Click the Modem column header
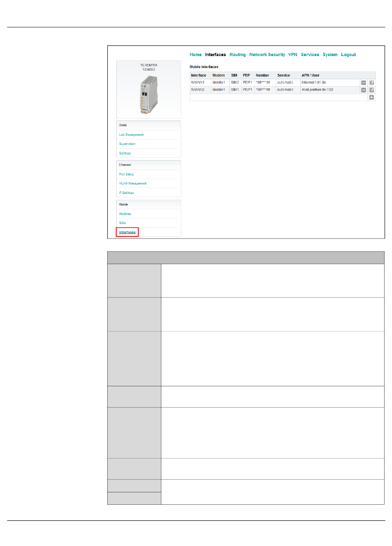Screen dimensions: 392x546 click(219, 76)
